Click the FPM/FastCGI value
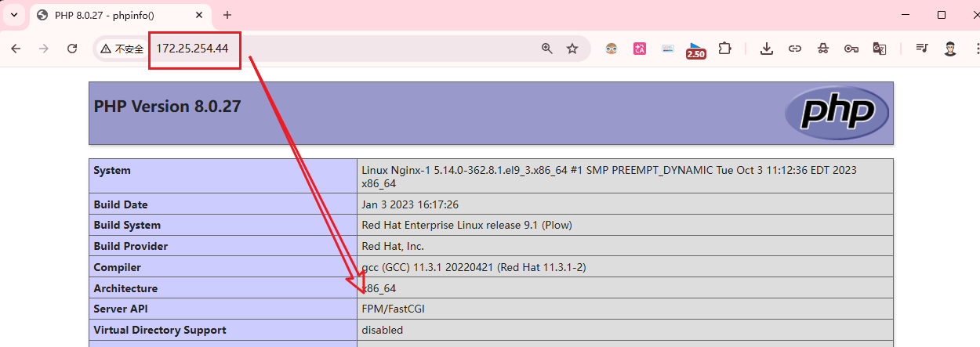This screenshot has width=980, height=347. click(394, 309)
